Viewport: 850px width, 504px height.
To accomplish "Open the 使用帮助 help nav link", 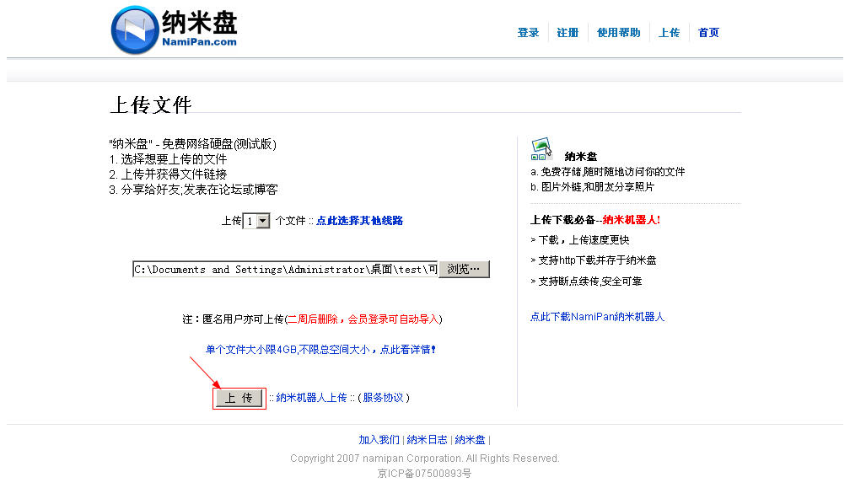I will pos(619,33).
